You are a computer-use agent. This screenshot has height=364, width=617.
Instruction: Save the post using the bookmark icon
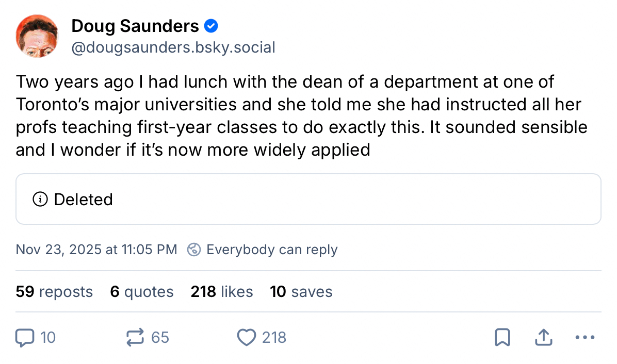tap(502, 338)
